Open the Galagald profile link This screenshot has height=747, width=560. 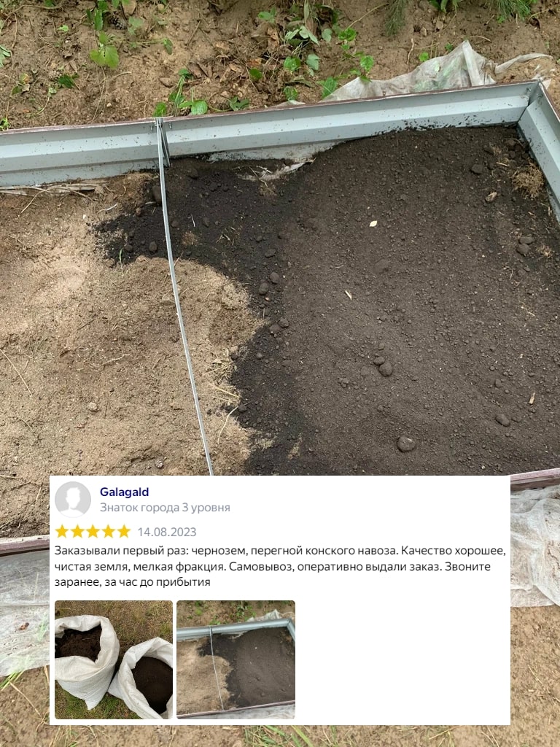pos(124,492)
